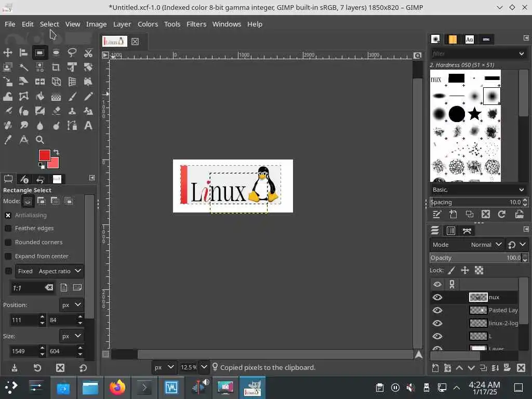Toggle the Fixed aspect ratio checkbox
The height and width of the screenshot is (399, 532).
pyautogui.click(x=8, y=271)
